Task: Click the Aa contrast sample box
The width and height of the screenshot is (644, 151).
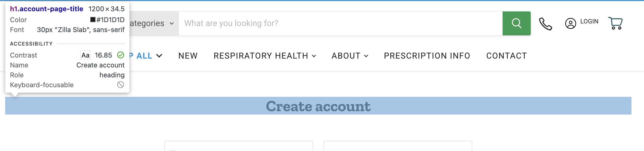Action: [x=85, y=55]
